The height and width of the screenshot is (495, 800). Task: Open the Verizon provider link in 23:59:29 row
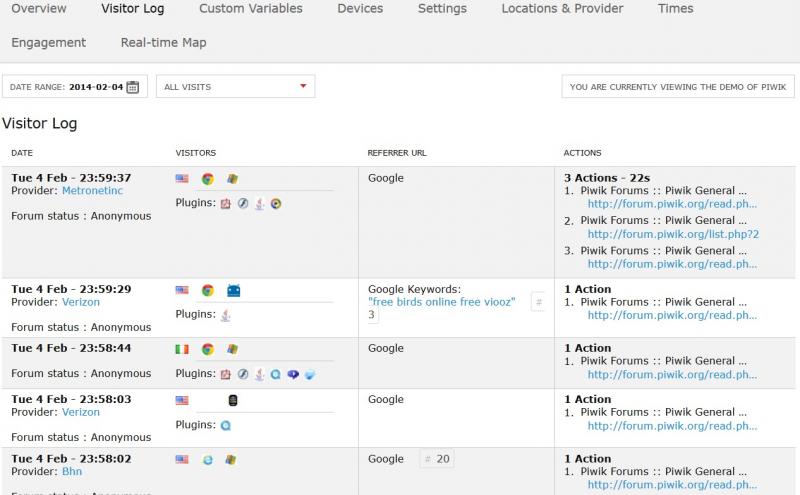click(x=81, y=302)
